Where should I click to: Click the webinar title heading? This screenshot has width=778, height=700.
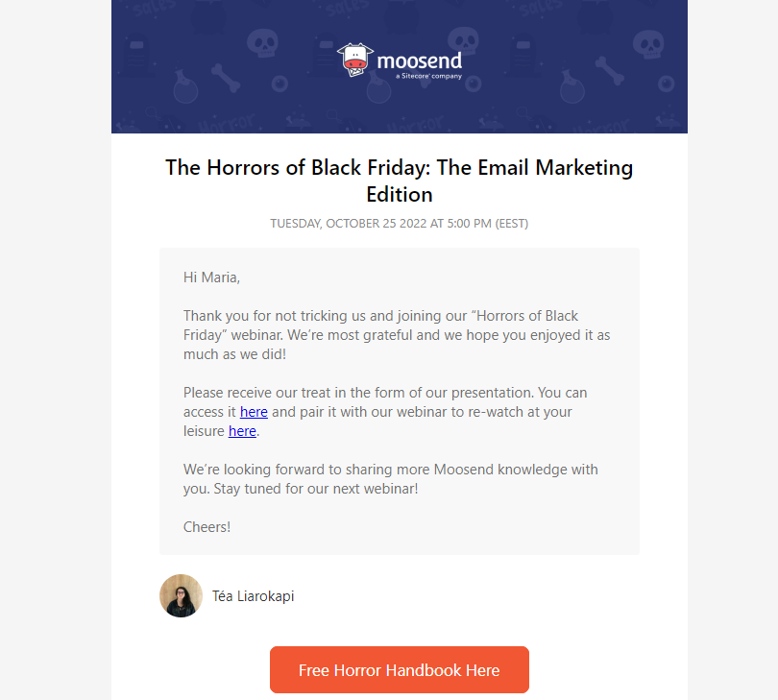click(400, 181)
